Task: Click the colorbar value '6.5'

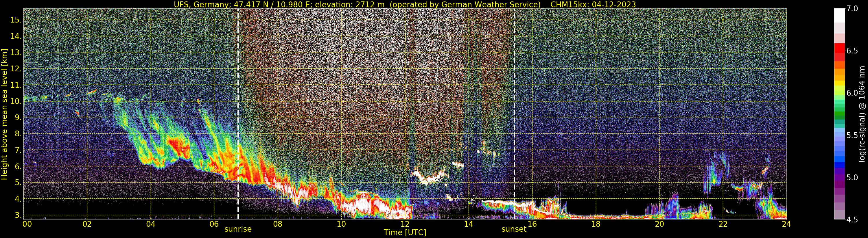Action: [852, 51]
